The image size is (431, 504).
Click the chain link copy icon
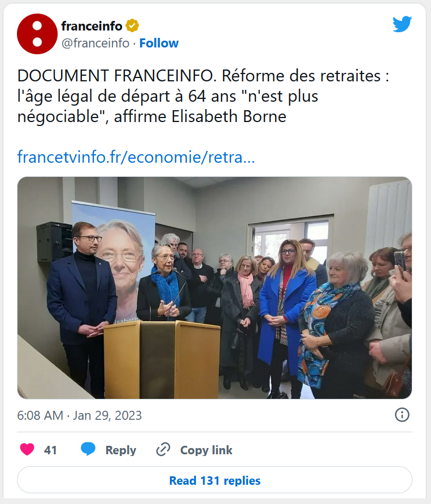163,449
